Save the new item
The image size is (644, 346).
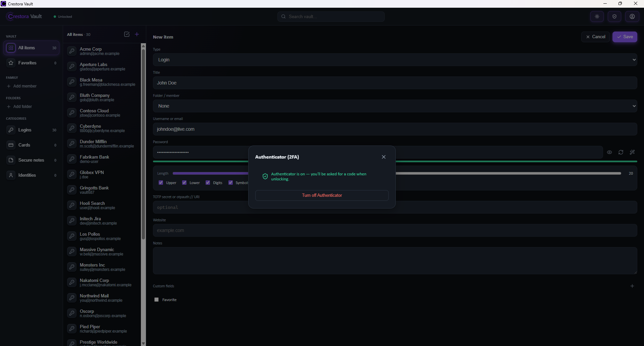[x=625, y=37]
